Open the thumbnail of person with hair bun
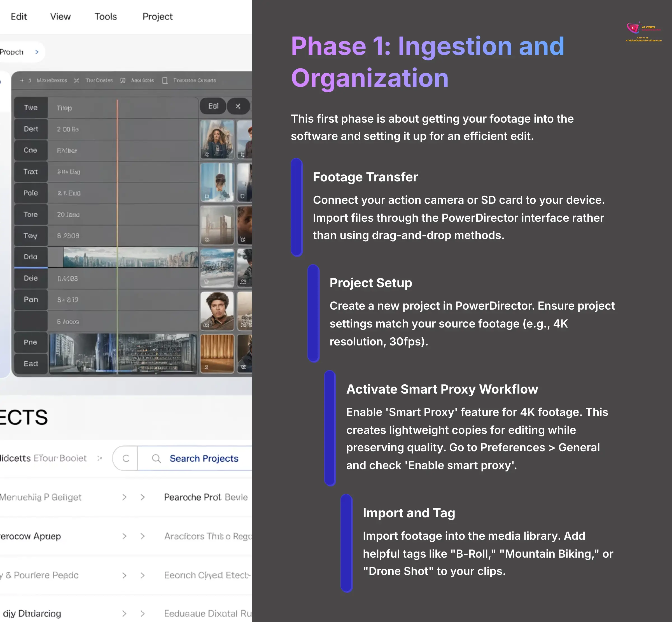672x622 pixels. click(x=217, y=182)
